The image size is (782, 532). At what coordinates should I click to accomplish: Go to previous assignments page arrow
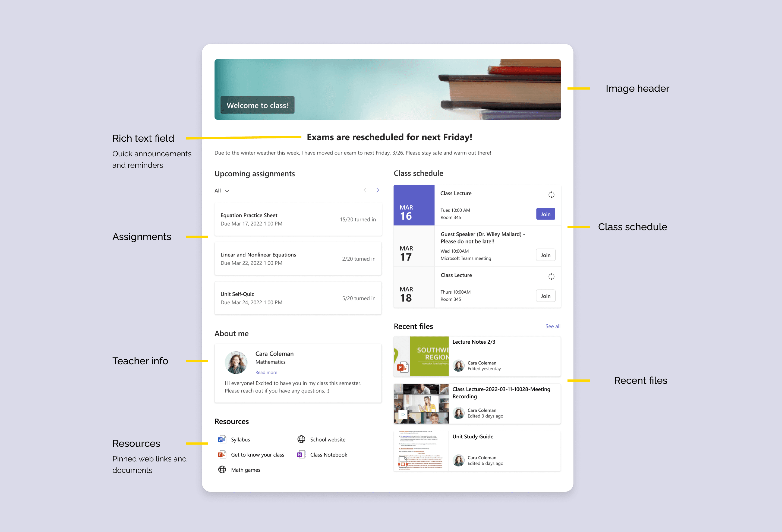[365, 190]
